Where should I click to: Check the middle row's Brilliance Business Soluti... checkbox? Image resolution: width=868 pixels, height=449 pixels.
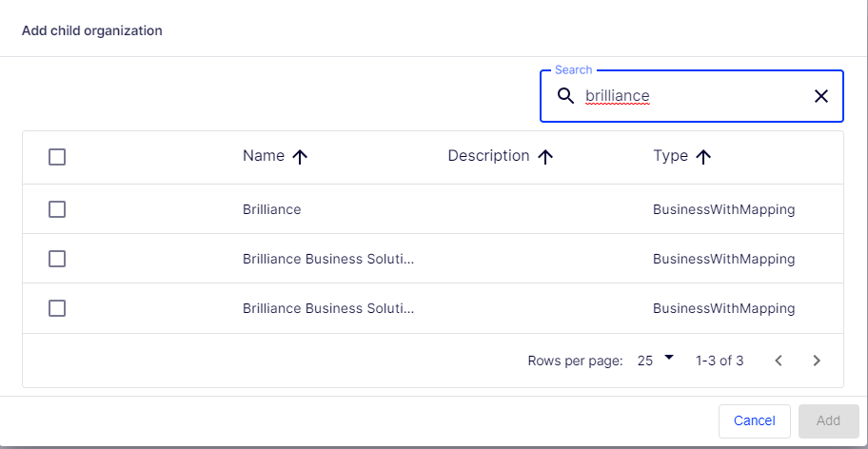pos(57,259)
